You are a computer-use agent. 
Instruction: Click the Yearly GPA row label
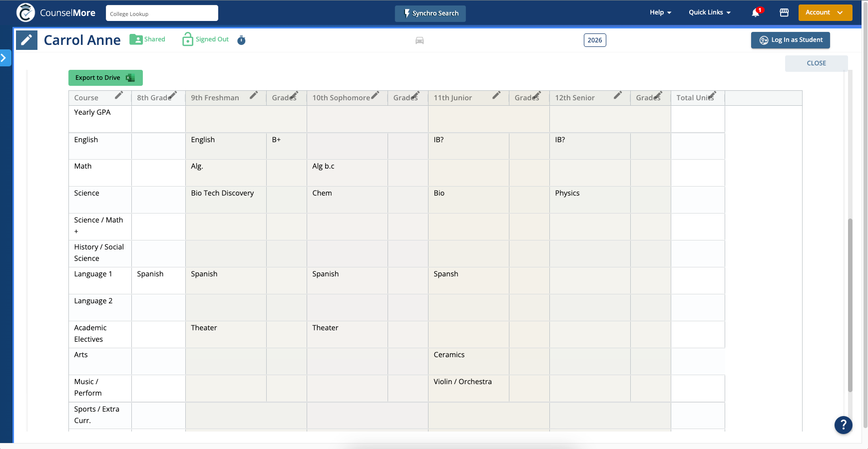click(92, 112)
